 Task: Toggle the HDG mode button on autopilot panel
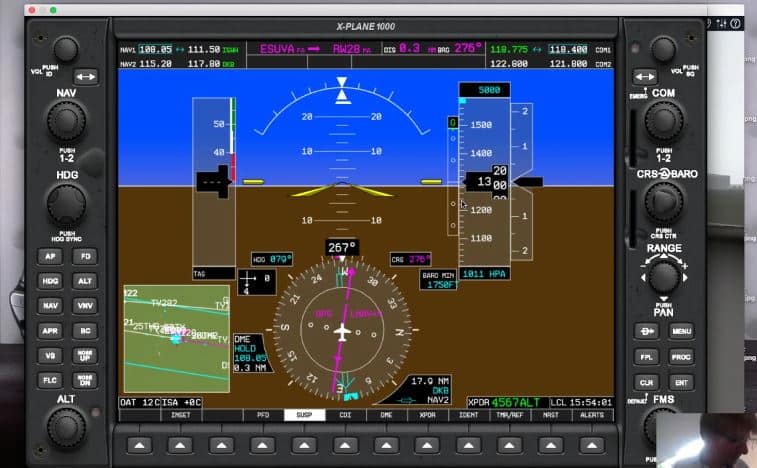tap(50, 281)
